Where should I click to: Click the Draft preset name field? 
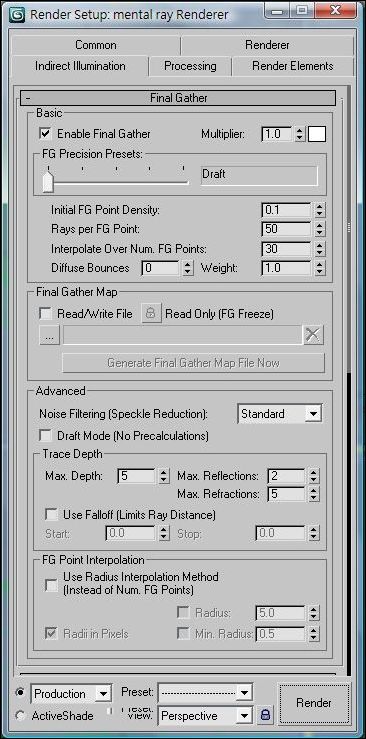point(259,175)
